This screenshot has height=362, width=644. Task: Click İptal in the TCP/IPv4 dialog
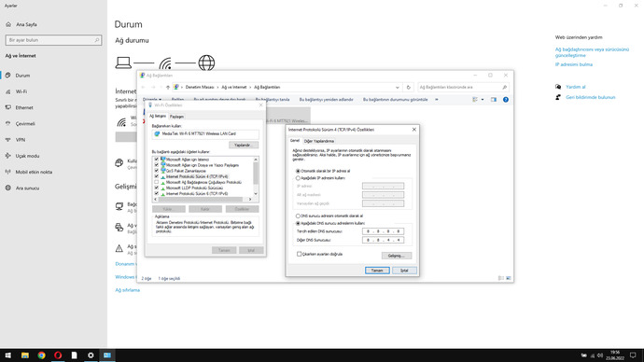(x=404, y=271)
